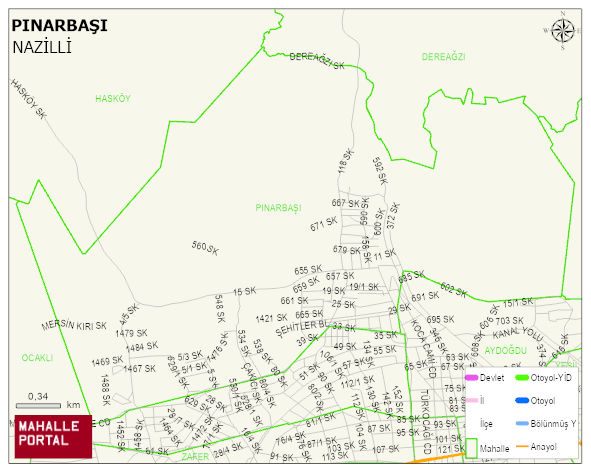
Task: Click the 15/1 SK street label
Action: 518,302
